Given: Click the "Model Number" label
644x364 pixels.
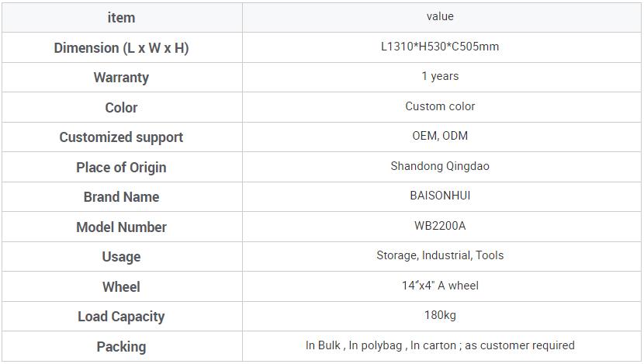Looking at the screenshot, I should pyautogui.click(x=121, y=227).
